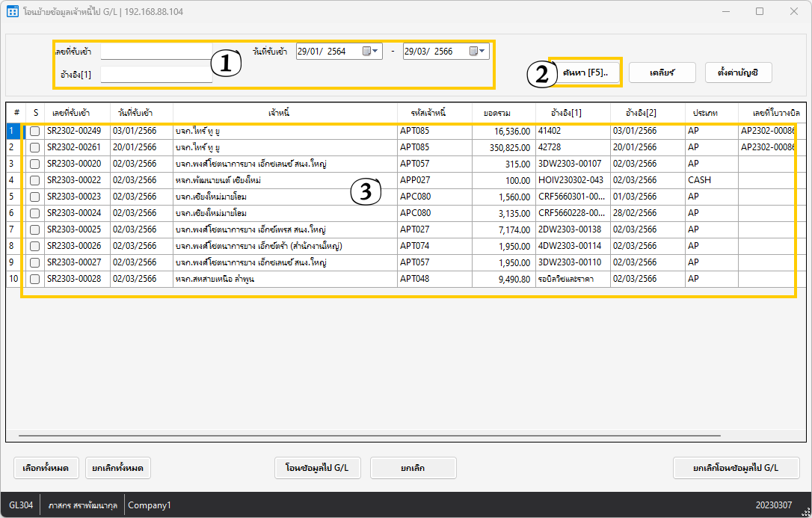Expand the end date dropdown arrow

(483, 52)
